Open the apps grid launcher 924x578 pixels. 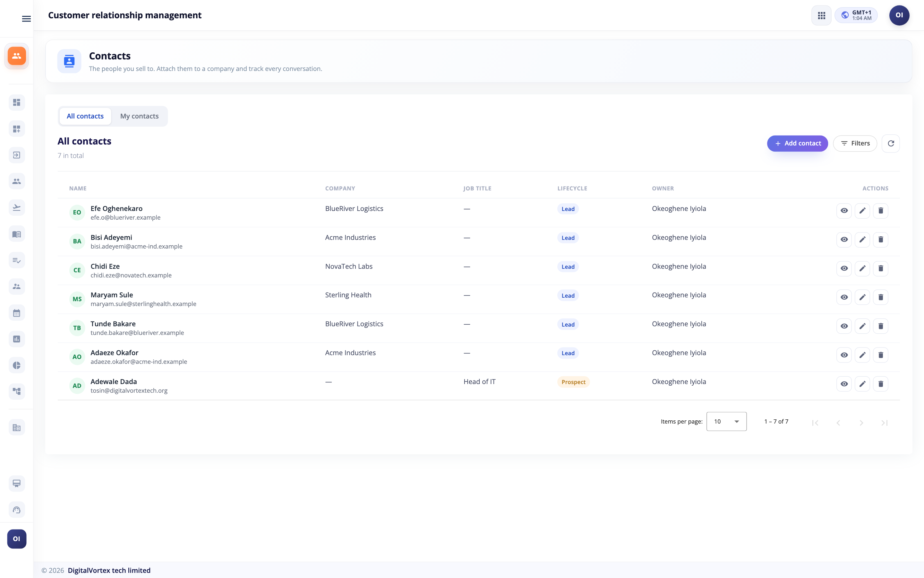point(821,15)
